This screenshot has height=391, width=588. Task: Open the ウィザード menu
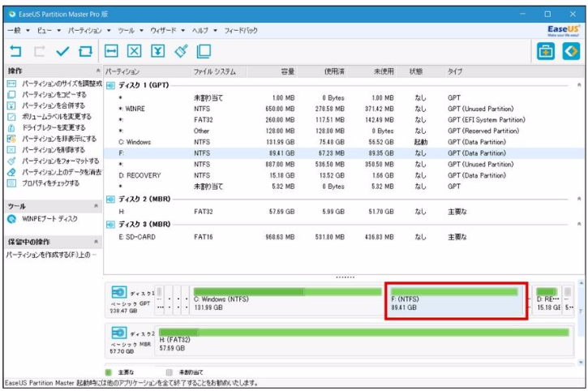point(167,30)
